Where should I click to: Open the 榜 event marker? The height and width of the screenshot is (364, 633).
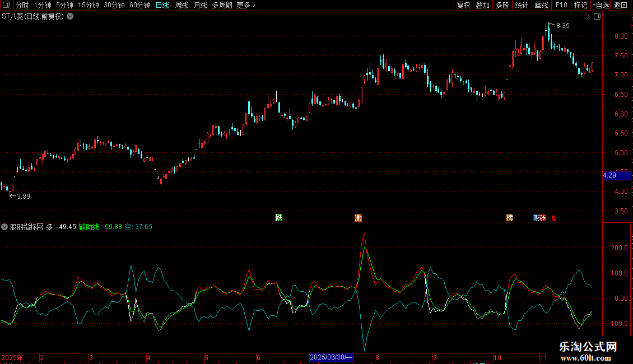[x=509, y=218]
